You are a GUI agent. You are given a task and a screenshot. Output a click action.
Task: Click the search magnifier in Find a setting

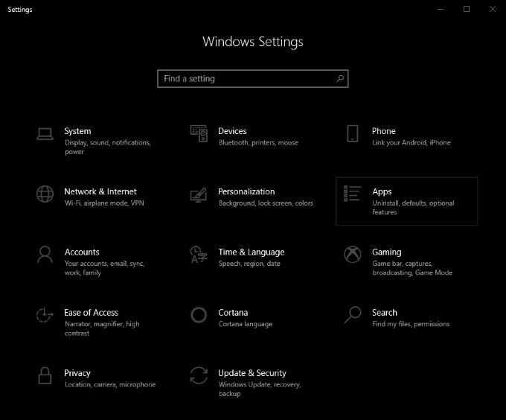[340, 78]
